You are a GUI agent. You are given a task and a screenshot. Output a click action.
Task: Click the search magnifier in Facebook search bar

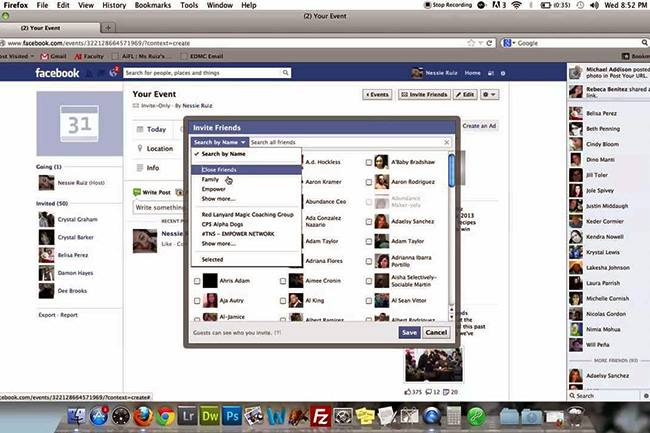tap(286, 73)
